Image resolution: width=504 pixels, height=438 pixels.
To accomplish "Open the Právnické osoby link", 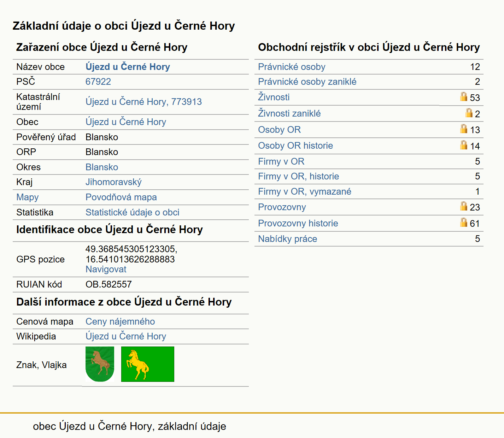I will pos(292,67).
